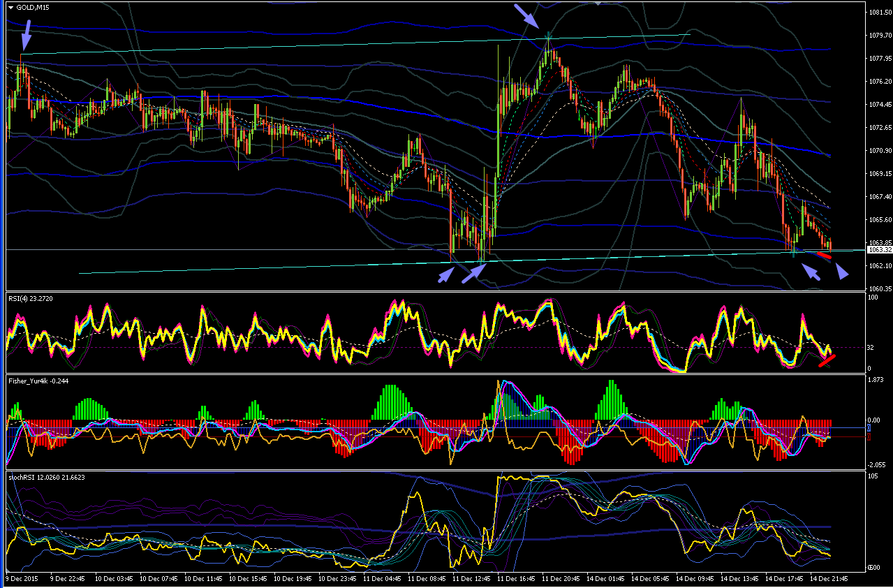
Task: Click time axis label 10 Dec 03:45
Action: 115,579
